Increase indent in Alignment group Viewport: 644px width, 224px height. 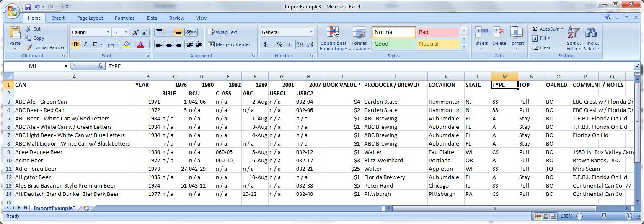(199, 44)
